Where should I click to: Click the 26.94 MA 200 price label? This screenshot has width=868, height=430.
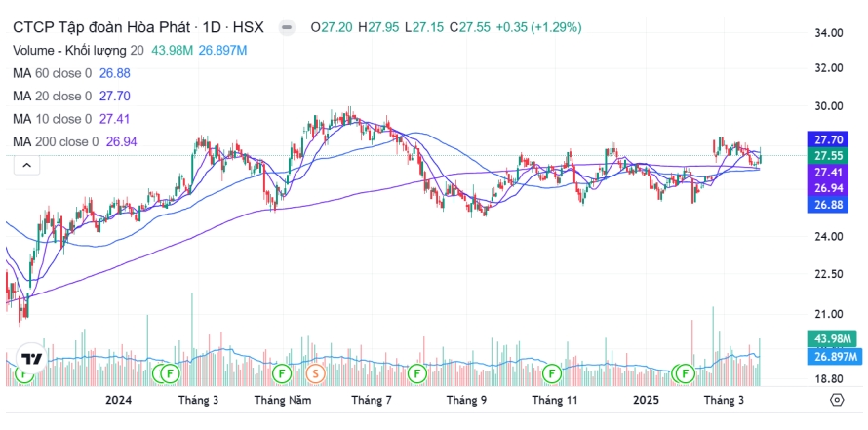(828, 189)
